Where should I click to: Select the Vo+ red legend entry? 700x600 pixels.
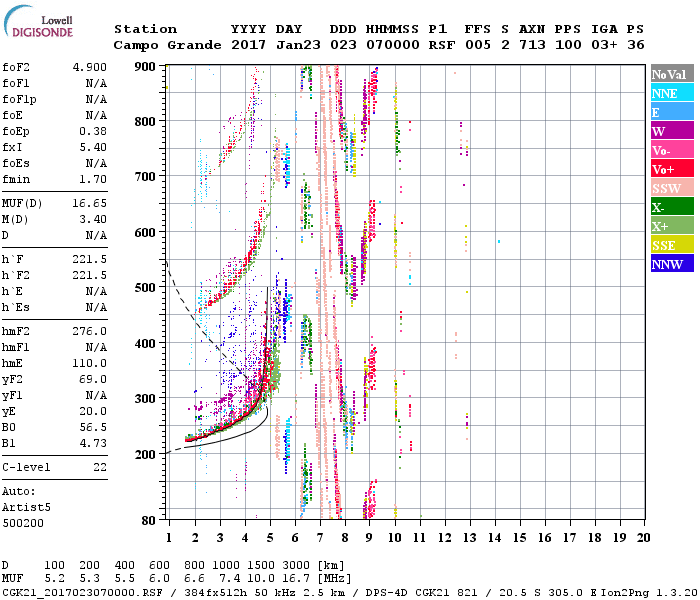671,169
